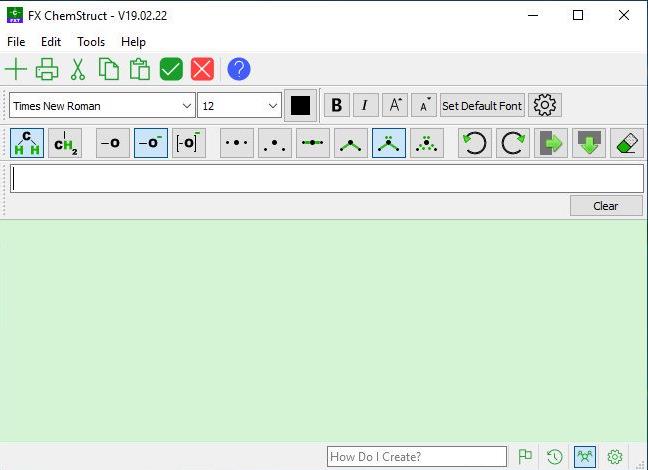This screenshot has height=470, width=648.
Task: Toggle Bold formatting
Action: 337,105
